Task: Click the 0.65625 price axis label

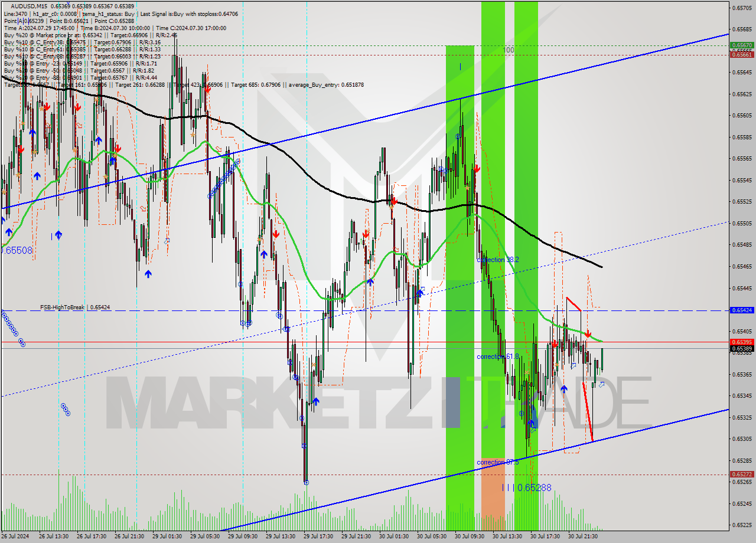Action: click(x=742, y=94)
